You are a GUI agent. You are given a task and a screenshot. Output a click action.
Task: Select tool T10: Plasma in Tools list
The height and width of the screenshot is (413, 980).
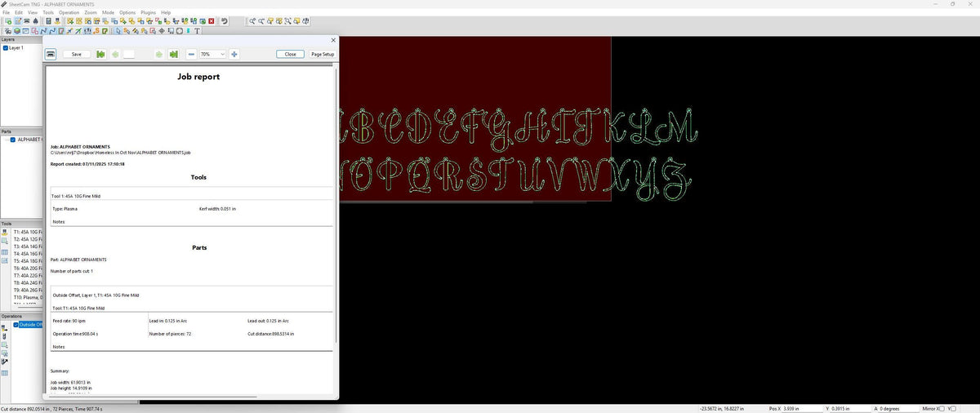27,297
